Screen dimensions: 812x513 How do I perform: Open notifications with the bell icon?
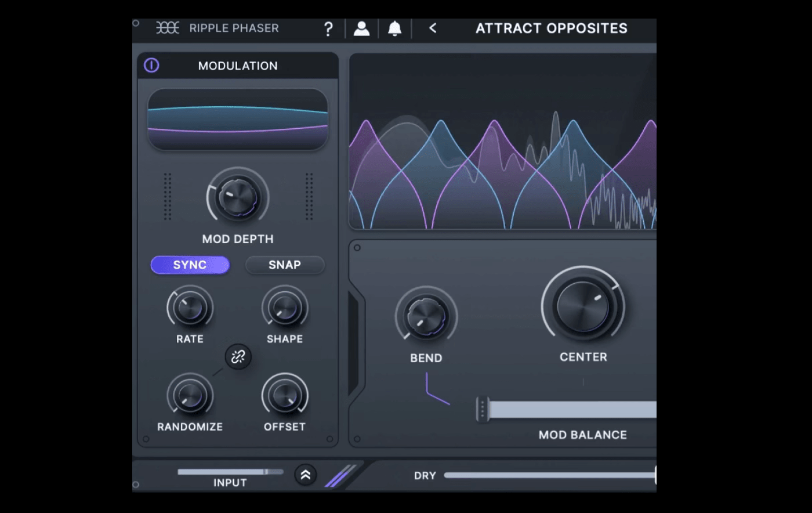(x=394, y=28)
